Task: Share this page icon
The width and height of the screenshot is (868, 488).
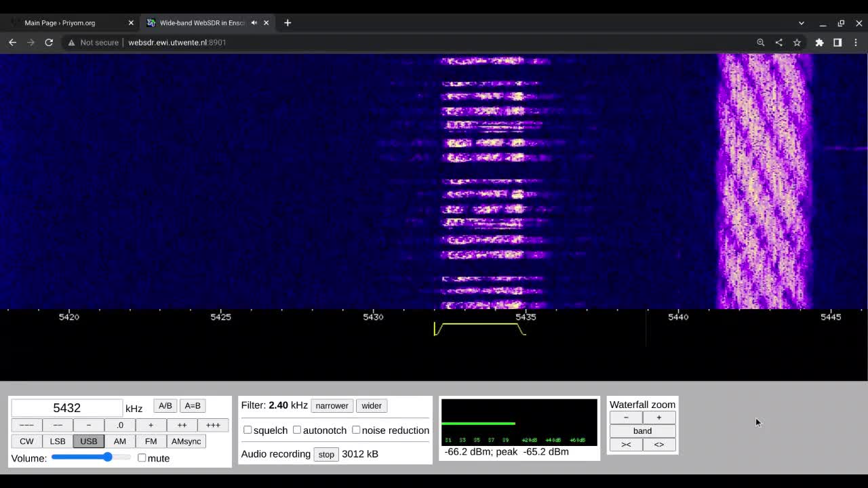Action: pos(778,42)
